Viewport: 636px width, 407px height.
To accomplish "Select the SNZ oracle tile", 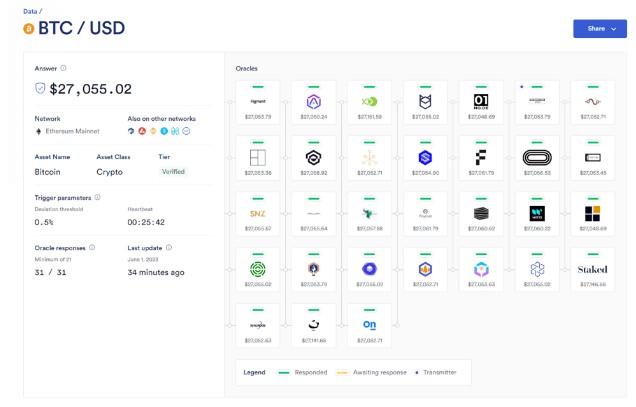I will coord(258,212).
